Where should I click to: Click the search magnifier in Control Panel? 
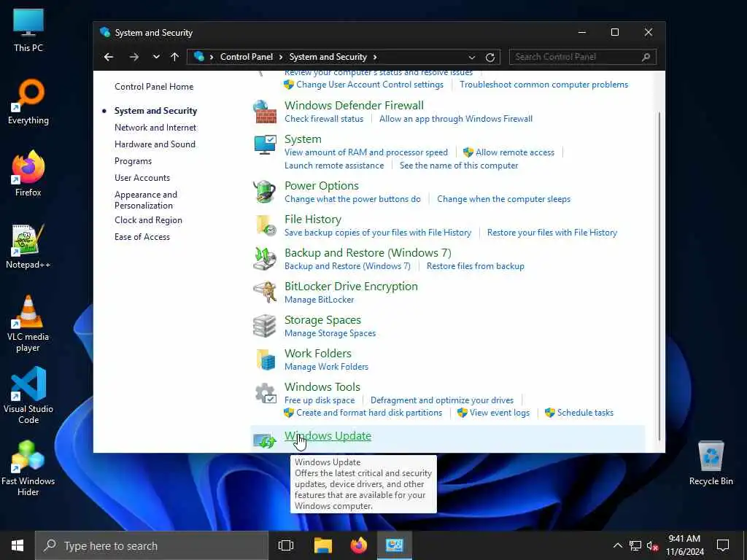point(646,57)
